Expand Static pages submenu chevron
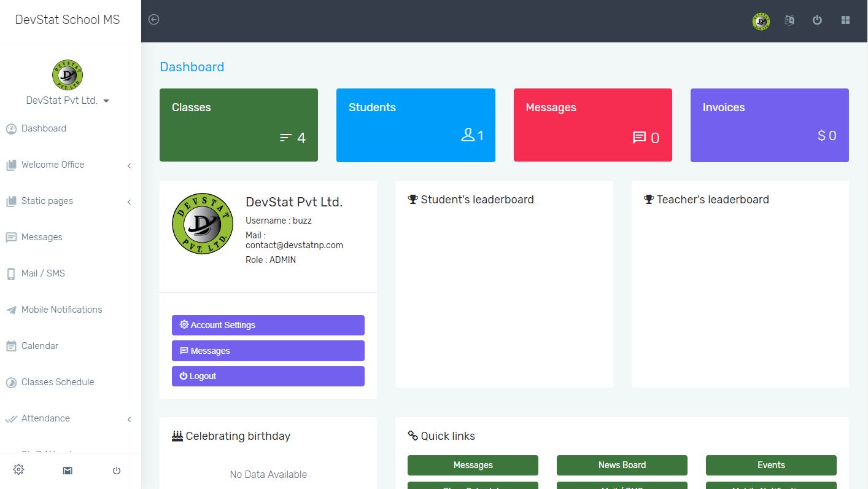 pos(129,202)
